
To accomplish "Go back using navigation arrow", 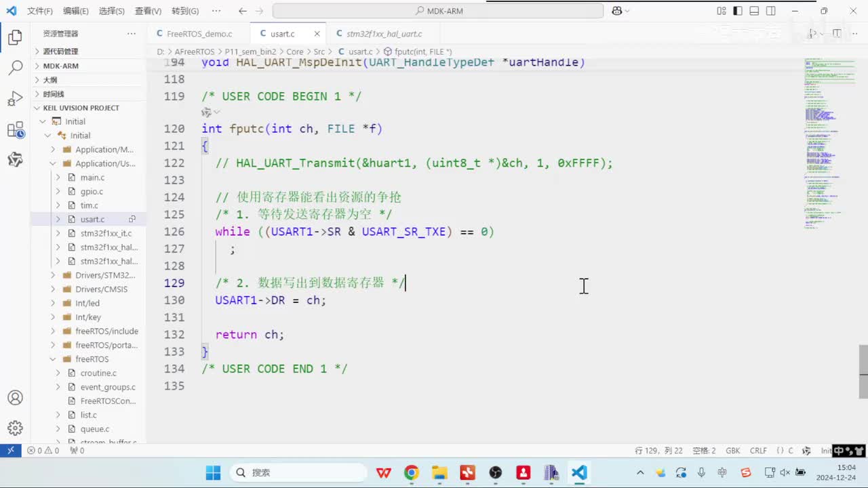I will coord(243,11).
